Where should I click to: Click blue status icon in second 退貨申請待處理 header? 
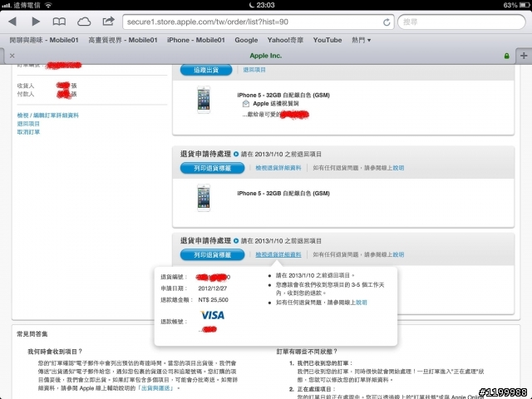(236, 241)
